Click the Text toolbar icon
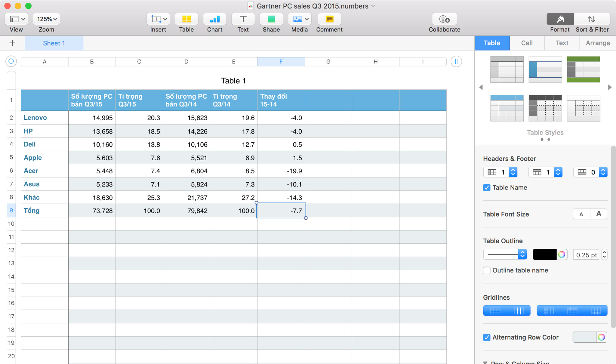 (243, 19)
